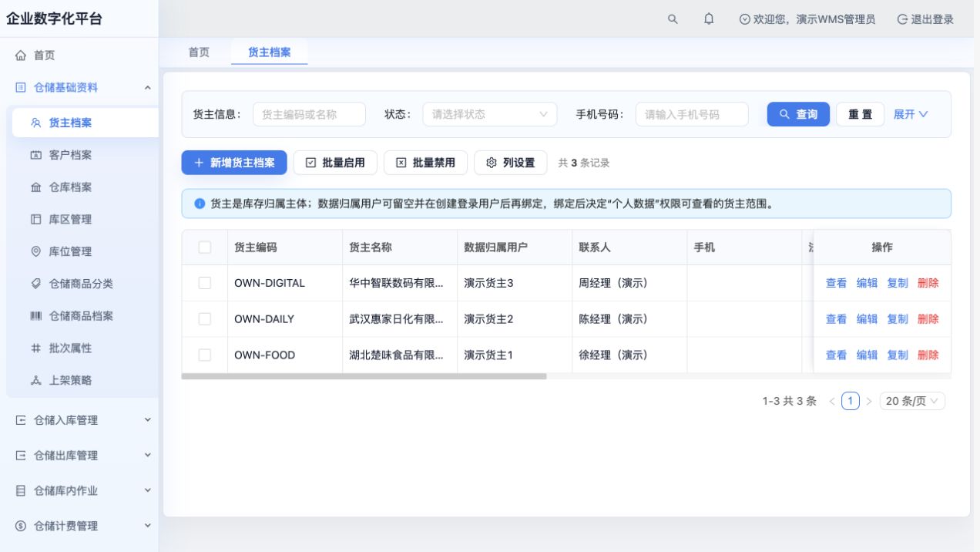The image size is (980, 552).
Task: Check the OWN-DAILY row checkbox
Action: [205, 319]
